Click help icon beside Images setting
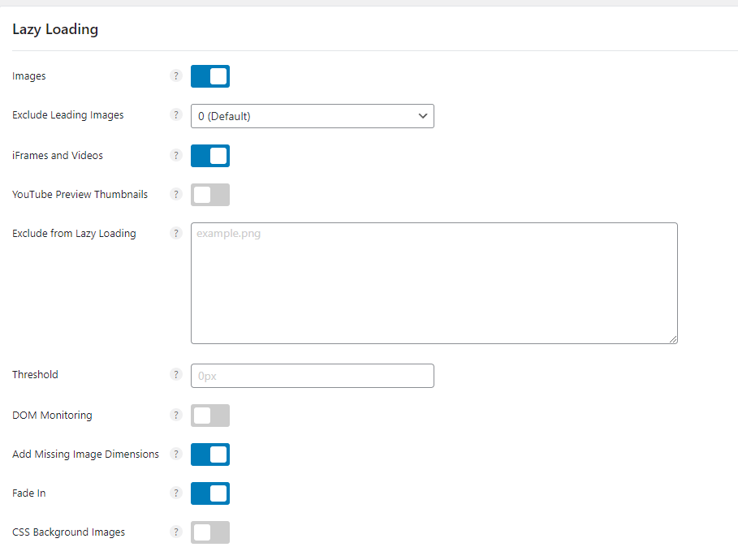Screen dimensions: 738x560 click(x=175, y=75)
